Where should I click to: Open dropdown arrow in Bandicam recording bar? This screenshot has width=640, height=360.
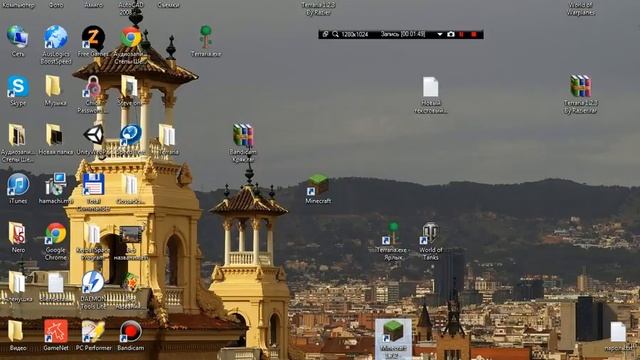(440, 35)
